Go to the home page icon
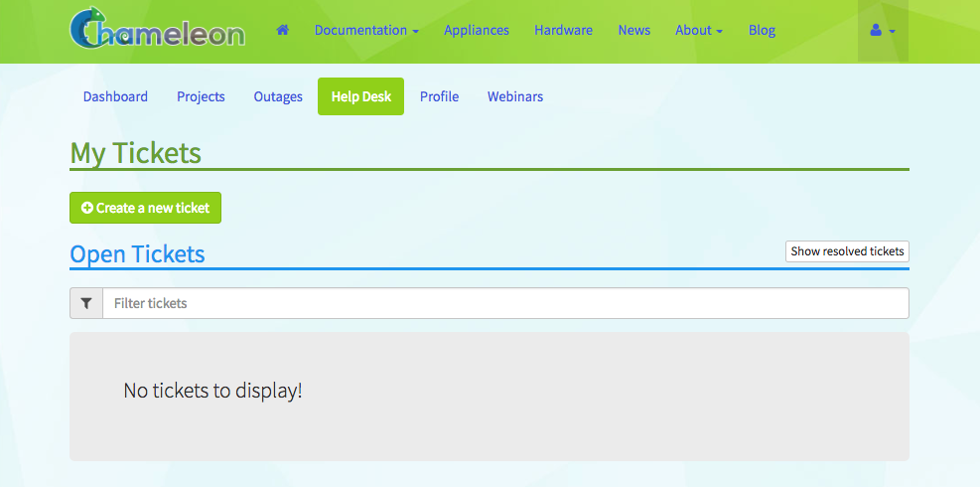 tap(283, 30)
